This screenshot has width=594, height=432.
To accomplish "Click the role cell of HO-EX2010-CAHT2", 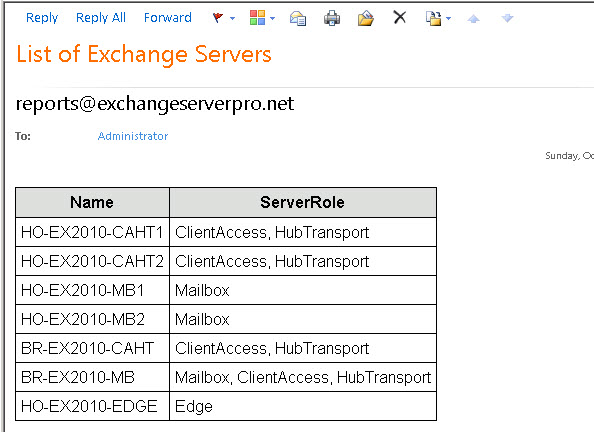I will 303,261.
